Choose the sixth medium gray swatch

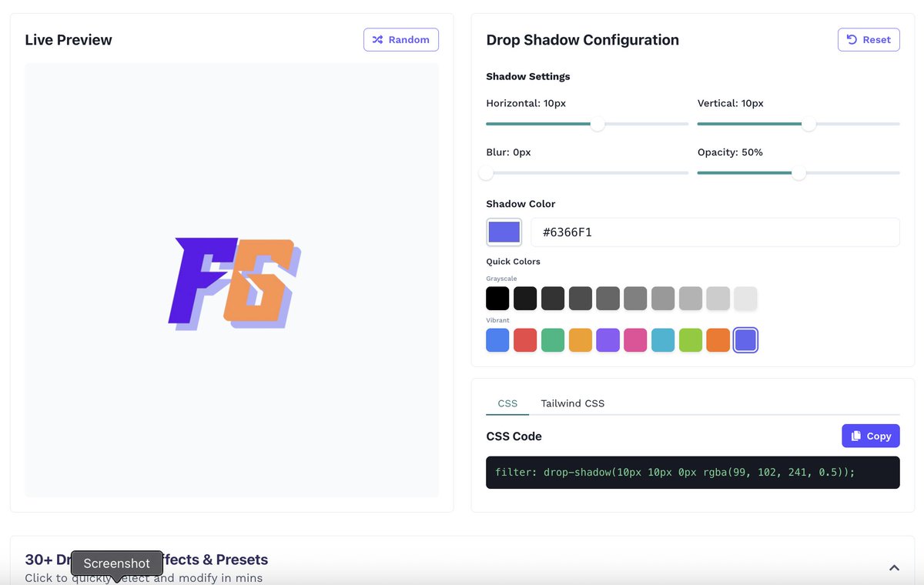click(x=635, y=299)
